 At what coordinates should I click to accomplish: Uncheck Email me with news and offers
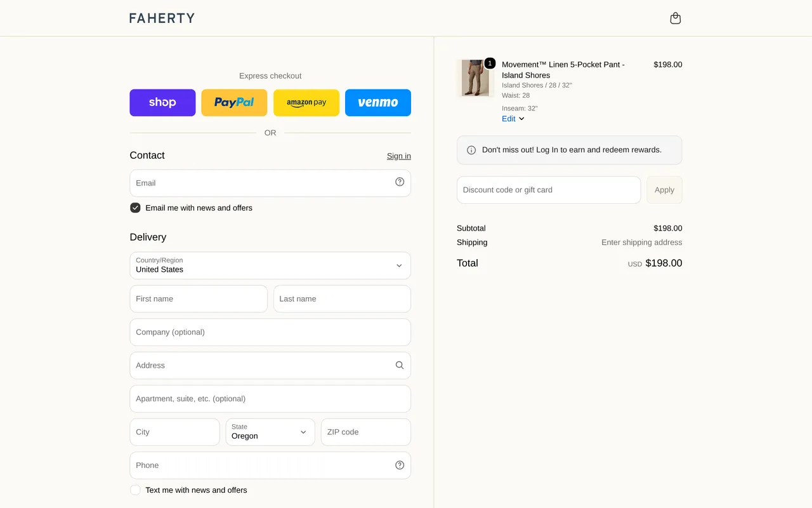(x=135, y=208)
